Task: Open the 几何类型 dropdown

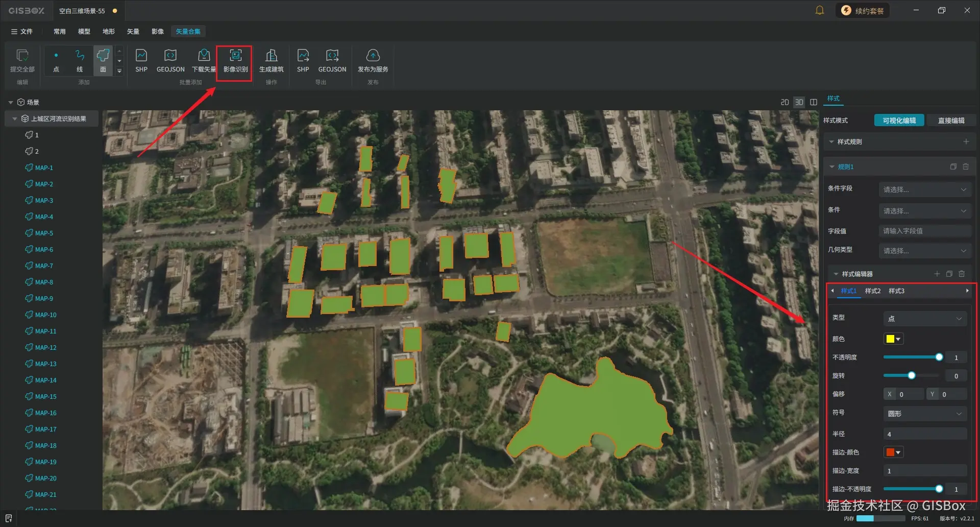Action: tap(925, 251)
